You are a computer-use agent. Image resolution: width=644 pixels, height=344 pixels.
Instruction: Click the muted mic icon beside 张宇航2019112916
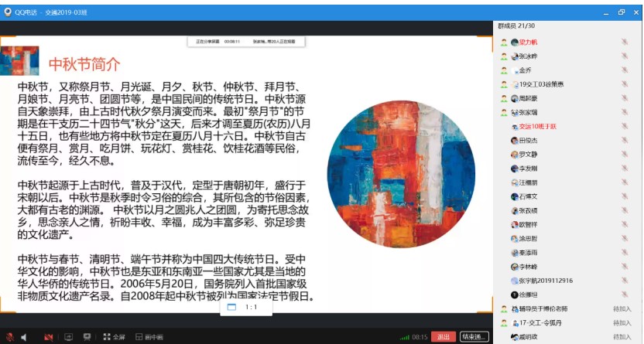(625, 281)
